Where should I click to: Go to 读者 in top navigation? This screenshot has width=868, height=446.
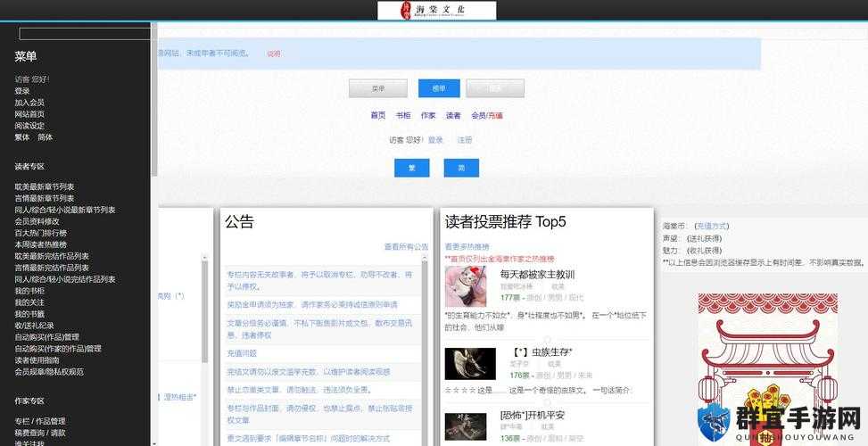pos(453,116)
